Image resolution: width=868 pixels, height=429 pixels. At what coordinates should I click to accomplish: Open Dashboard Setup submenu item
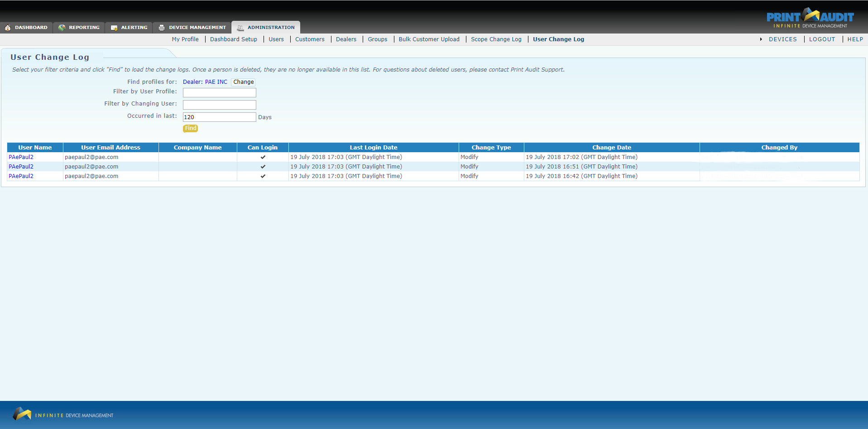point(234,39)
